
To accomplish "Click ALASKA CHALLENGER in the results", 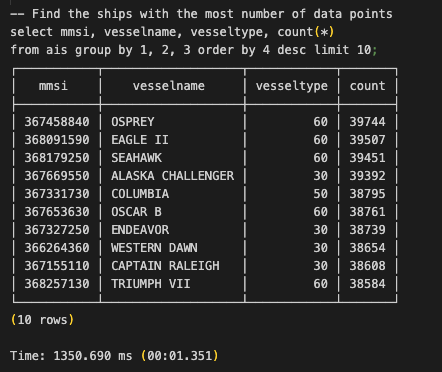I will click(173, 176).
